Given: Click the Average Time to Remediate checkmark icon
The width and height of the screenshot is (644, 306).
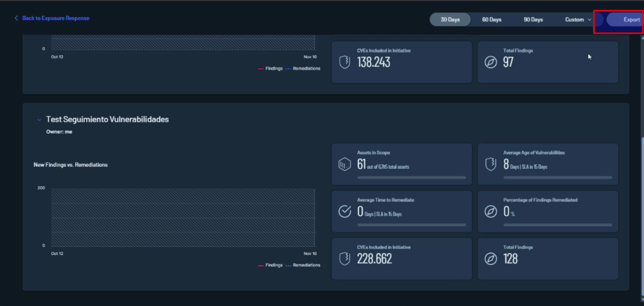Looking at the screenshot, I should tap(345, 212).
